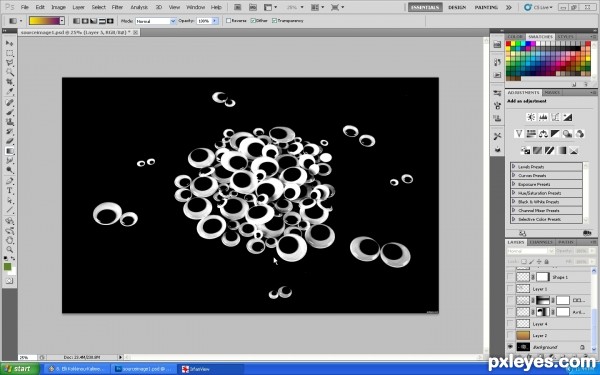Select the Line shape tool
Viewport: 600px width, 375px height.
coord(10,210)
